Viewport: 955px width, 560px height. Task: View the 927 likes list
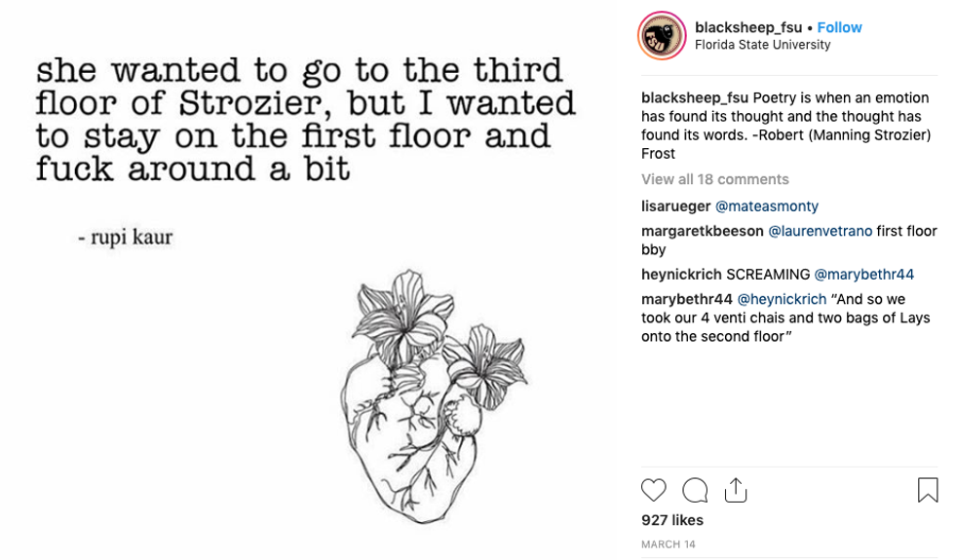[671, 520]
